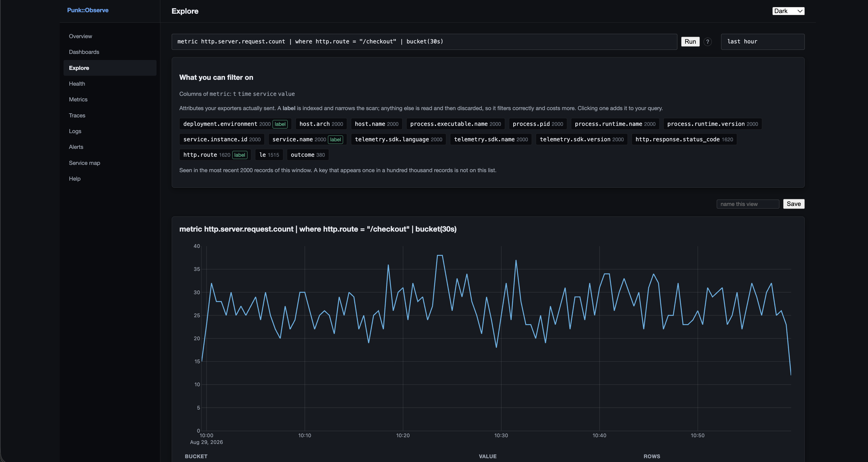Click the VALUE column header
868x462 pixels.
click(x=488, y=456)
